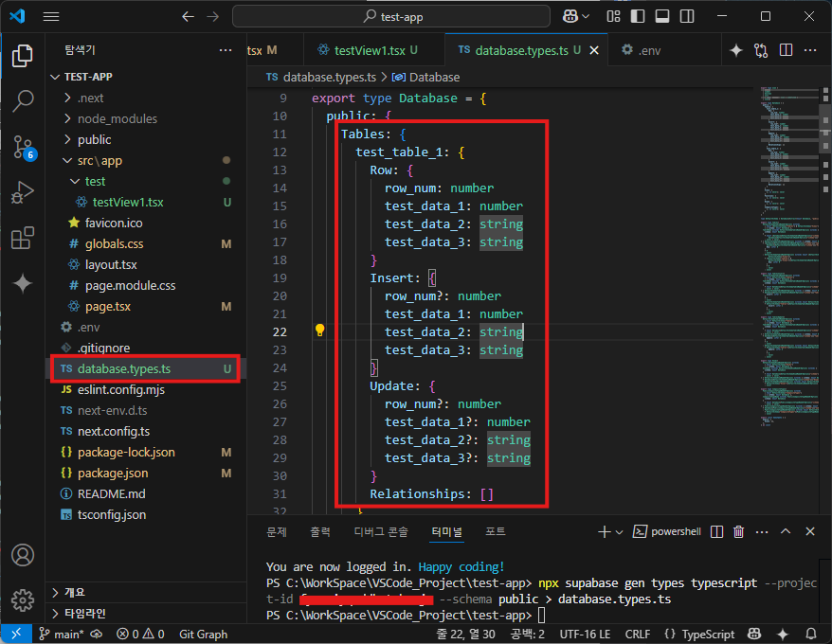Screen dimensions: 832x644
Task: Expand the .next folder
Action: pos(67,98)
